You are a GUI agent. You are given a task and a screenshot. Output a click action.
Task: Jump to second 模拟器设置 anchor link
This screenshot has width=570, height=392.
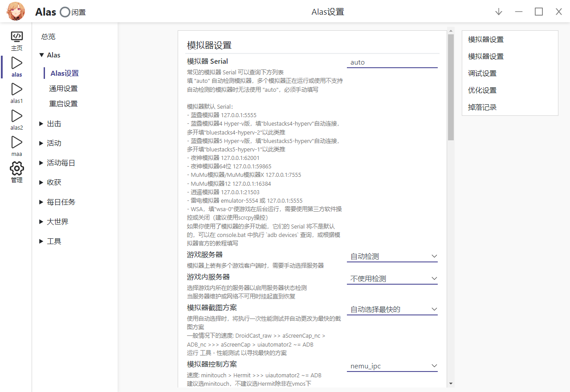click(x=486, y=57)
